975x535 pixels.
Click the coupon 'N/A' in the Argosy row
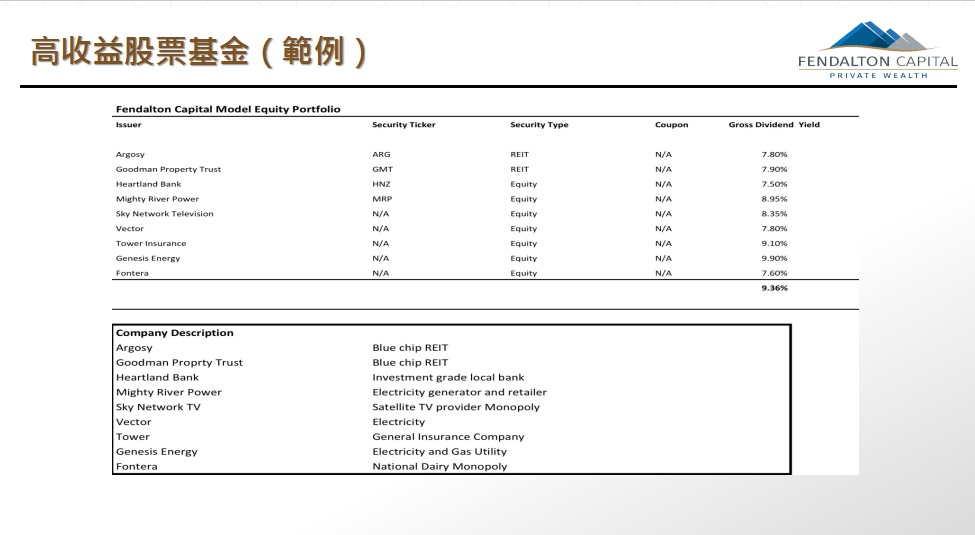point(663,154)
